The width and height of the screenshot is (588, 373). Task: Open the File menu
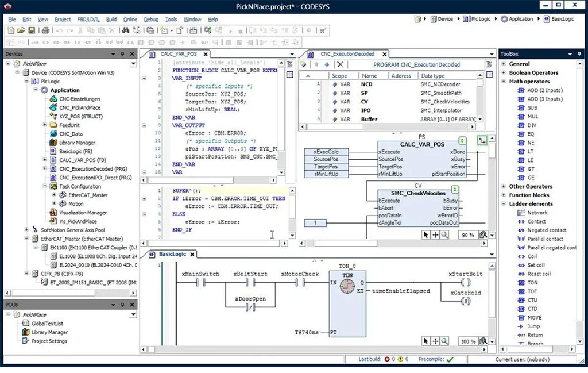(12, 19)
